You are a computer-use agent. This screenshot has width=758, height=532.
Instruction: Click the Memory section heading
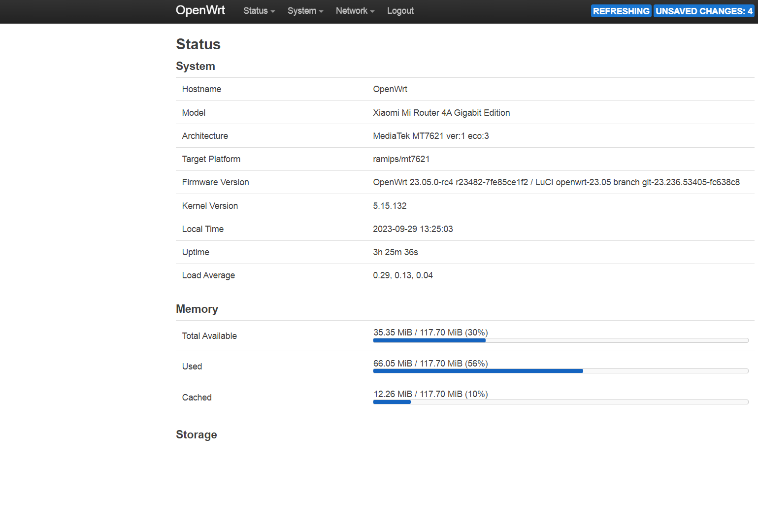pos(197,309)
